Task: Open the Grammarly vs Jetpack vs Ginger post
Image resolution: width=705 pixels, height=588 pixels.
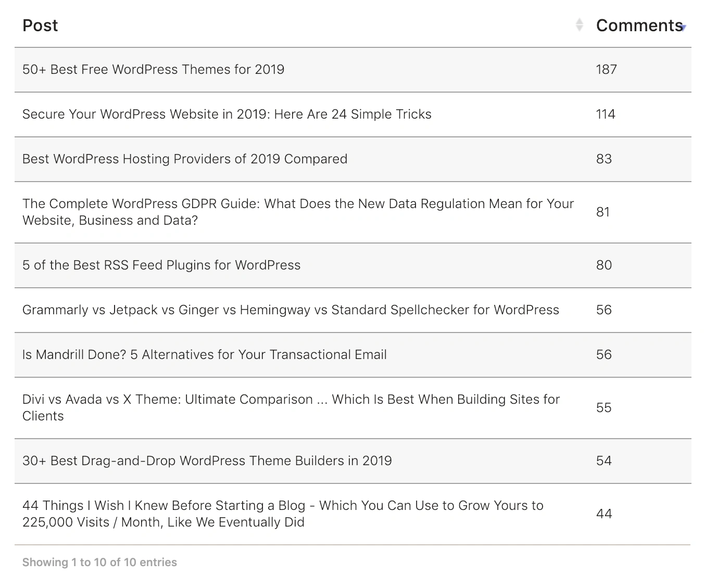Action: click(x=291, y=310)
